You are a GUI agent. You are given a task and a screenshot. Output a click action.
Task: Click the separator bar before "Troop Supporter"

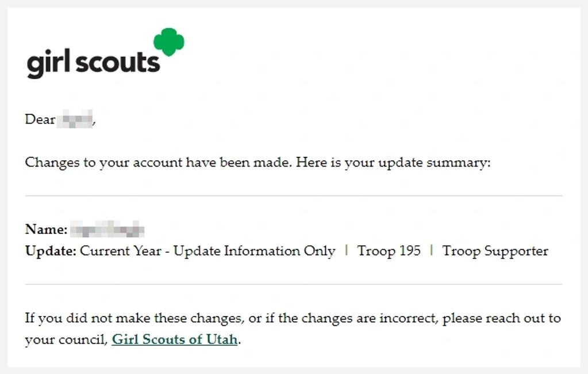click(431, 251)
